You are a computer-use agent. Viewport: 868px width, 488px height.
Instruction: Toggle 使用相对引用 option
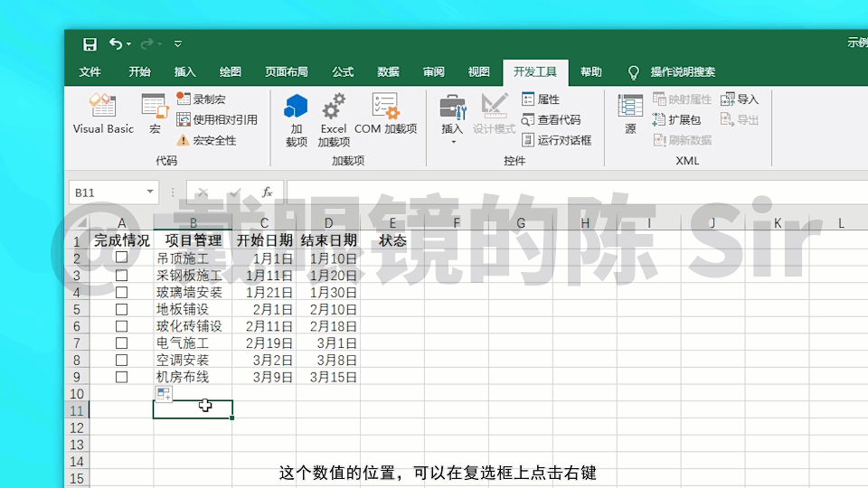pyautogui.click(x=216, y=119)
